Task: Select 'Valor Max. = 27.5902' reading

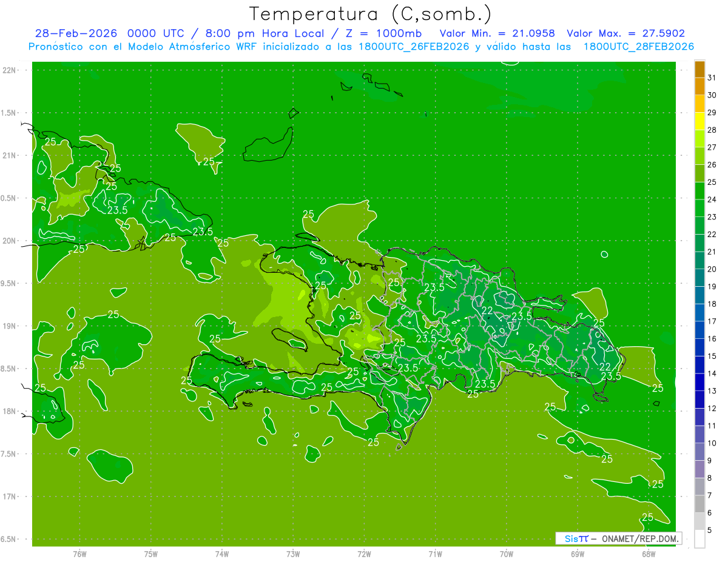Action: (x=625, y=33)
